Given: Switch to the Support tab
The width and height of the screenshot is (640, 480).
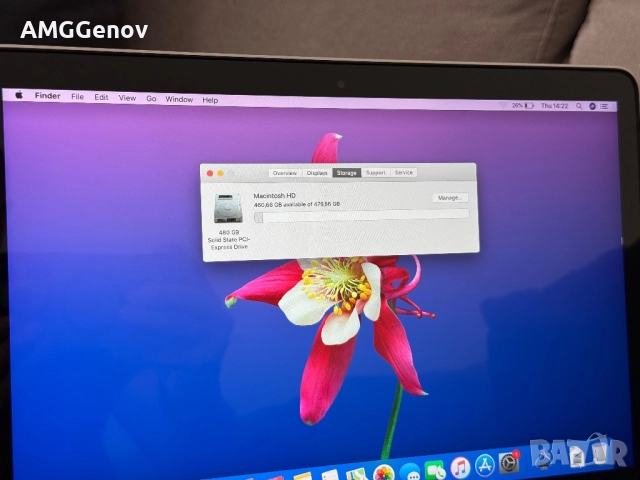Looking at the screenshot, I should point(376,173).
